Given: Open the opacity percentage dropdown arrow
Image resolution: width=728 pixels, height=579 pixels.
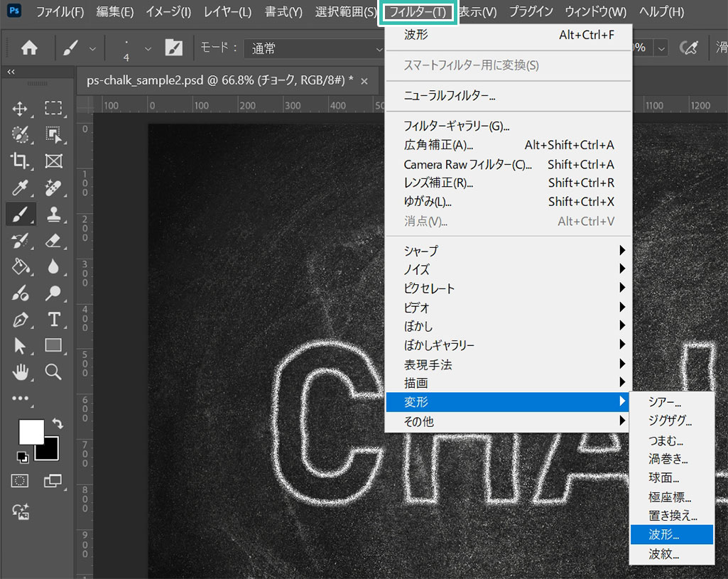Looking at the screenshot, I should 661,48.
